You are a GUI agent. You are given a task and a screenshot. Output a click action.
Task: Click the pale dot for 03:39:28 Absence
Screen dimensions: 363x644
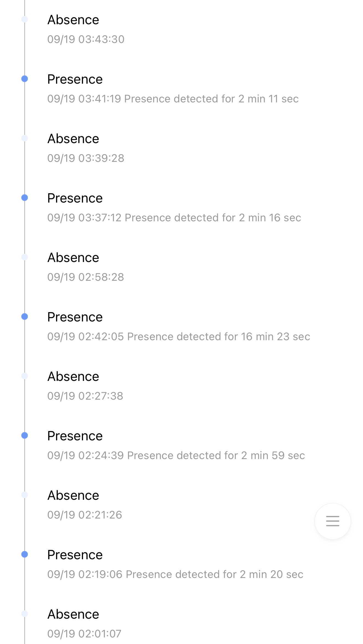25,138
